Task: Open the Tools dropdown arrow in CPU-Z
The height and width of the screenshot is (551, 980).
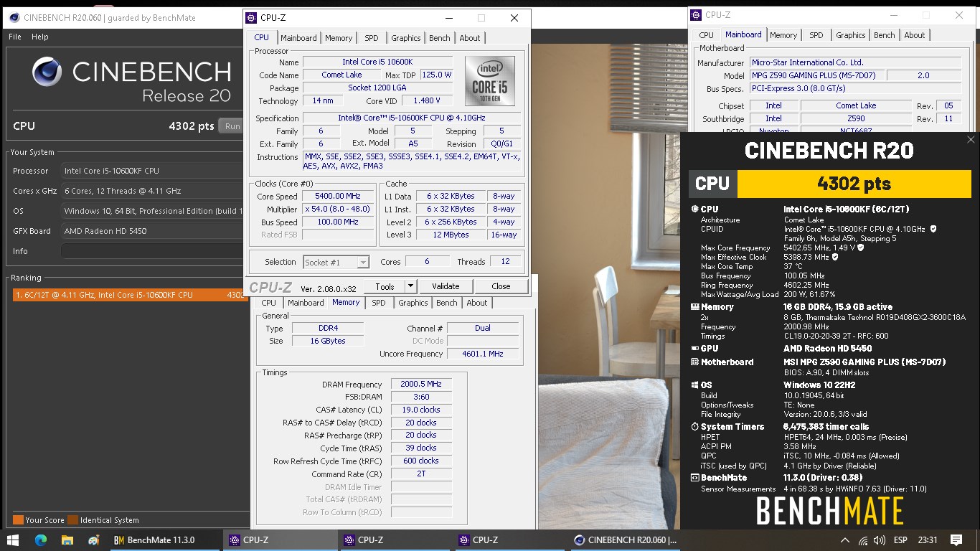Action: (x=410, y=286)
